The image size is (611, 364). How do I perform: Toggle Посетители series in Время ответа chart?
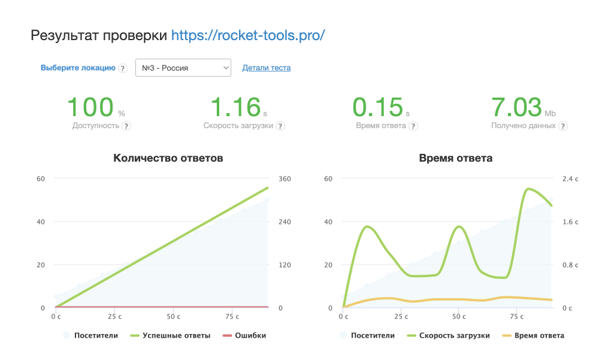pos(367,336)
